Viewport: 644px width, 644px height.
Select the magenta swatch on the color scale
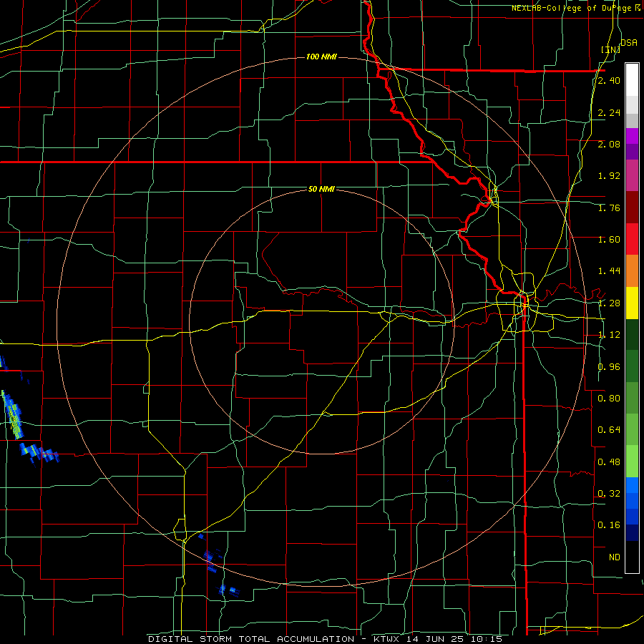(632, 136)
